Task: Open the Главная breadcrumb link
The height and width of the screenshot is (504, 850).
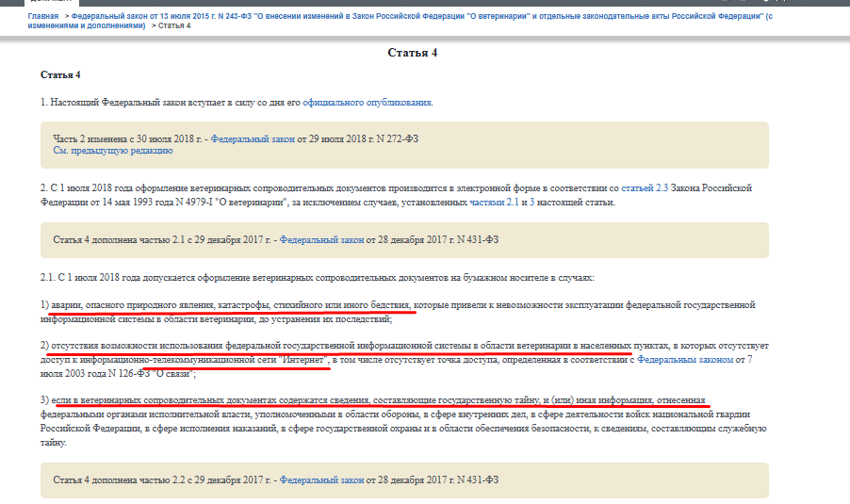Action: (x=42, y=16)
